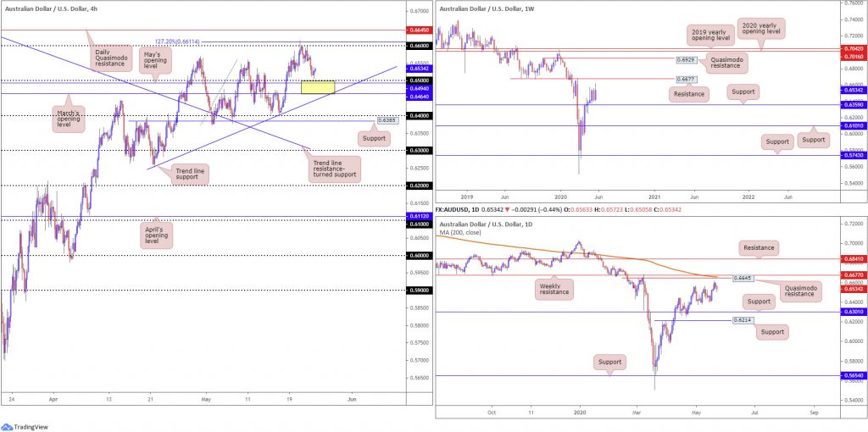The height and width of the screenshot is (432, 868).
Task: Click the Weekly resistance callout
Action: (554, 288)
